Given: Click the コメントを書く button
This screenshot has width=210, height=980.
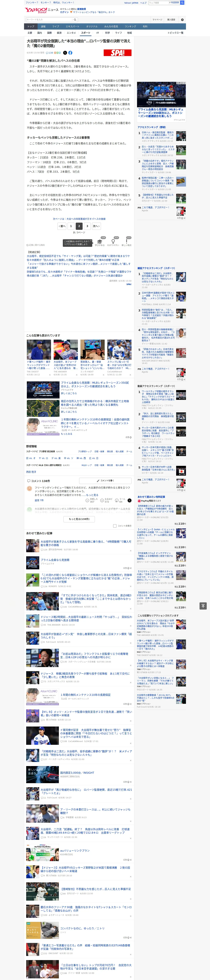Looking at the screenshot, I should point(105,481).
